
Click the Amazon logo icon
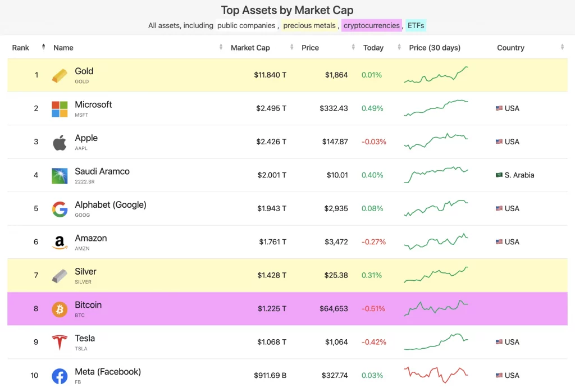tap(60, 243)
